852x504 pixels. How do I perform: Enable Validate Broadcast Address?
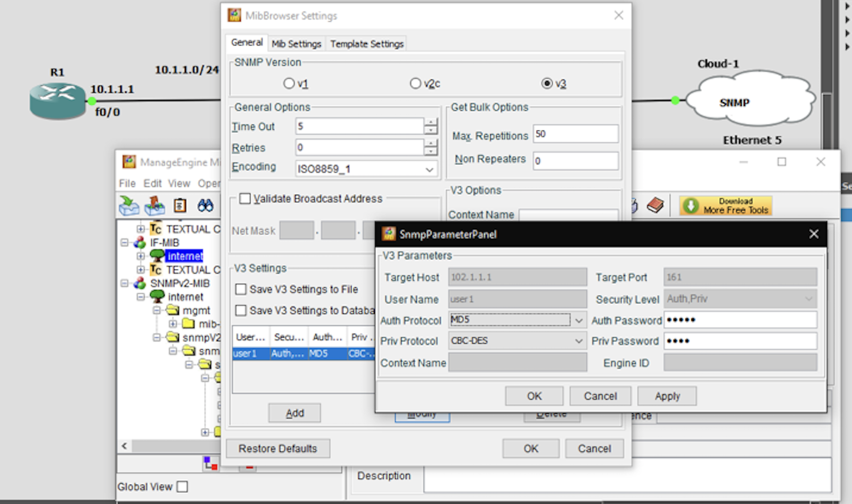(x=245, y=199)
